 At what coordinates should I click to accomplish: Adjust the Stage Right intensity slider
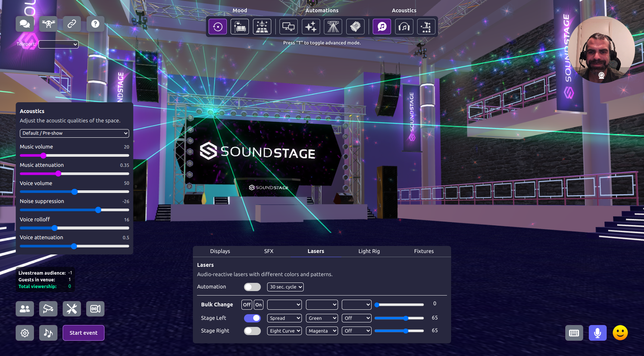click(x=399, y=331)
